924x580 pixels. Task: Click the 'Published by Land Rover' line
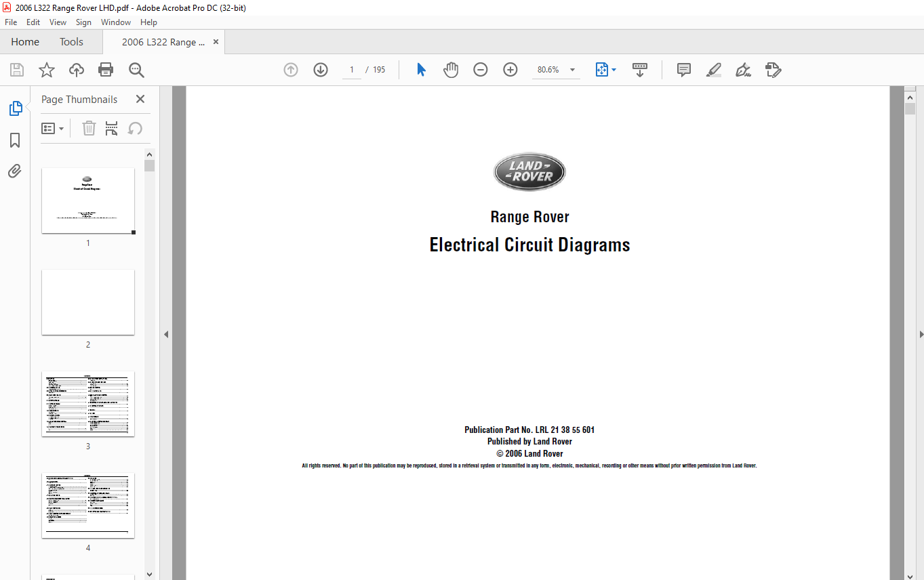(529, 442)
